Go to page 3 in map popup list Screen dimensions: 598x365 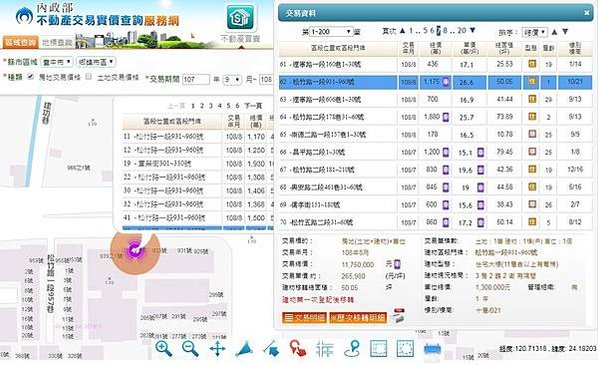point(211,106)
